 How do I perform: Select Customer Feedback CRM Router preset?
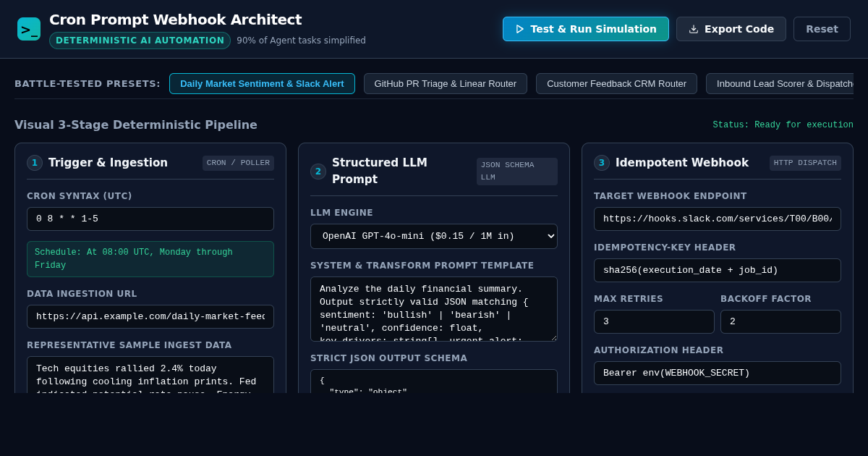pos(616,83)
